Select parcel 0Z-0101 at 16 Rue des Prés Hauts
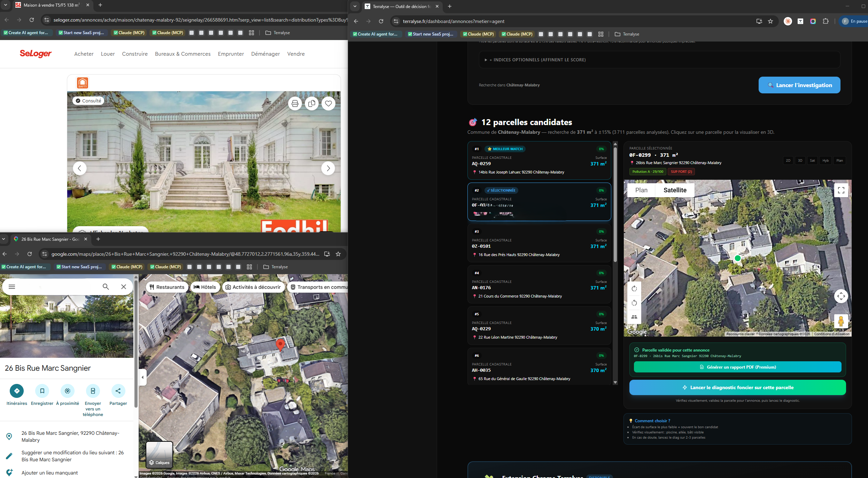The height and width of the screenshot is (478, 868). (539, 243)
